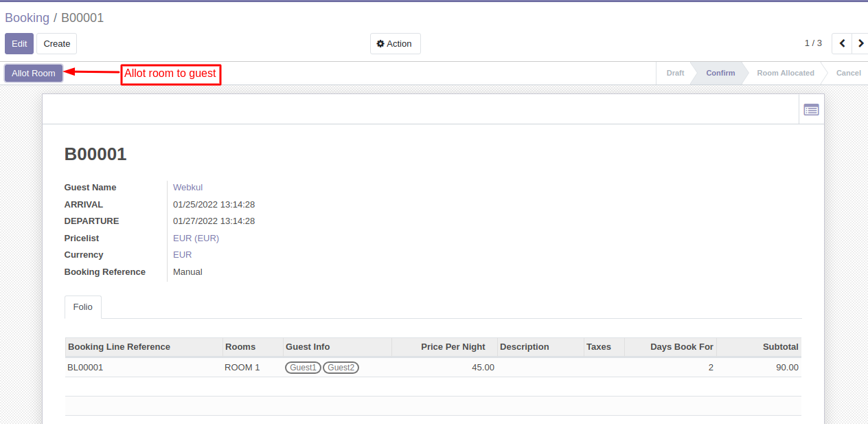This screenshot has width=868, height=424.
Task: Click the previous record arrow icon
Action: (842, 43)
